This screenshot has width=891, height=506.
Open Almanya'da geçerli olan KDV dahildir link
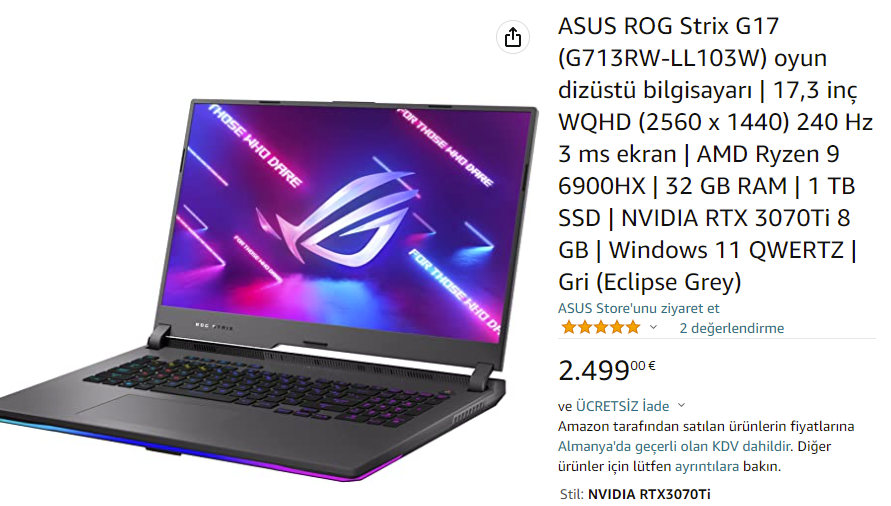click(675, 446)
